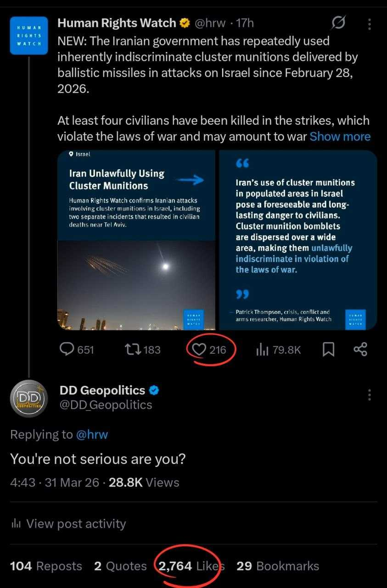Repost the Human Rights Watch tweet
387x588 pixels.
click(x=132, y=350)
